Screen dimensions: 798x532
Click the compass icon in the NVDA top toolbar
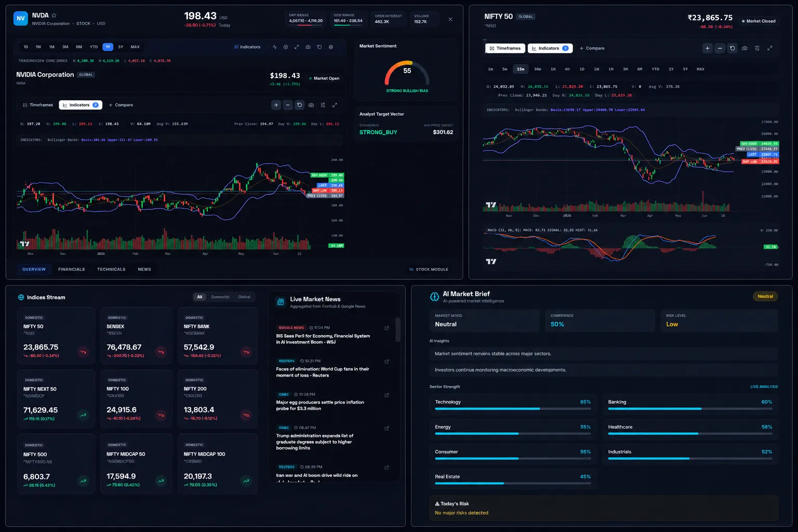coord(286,47)
